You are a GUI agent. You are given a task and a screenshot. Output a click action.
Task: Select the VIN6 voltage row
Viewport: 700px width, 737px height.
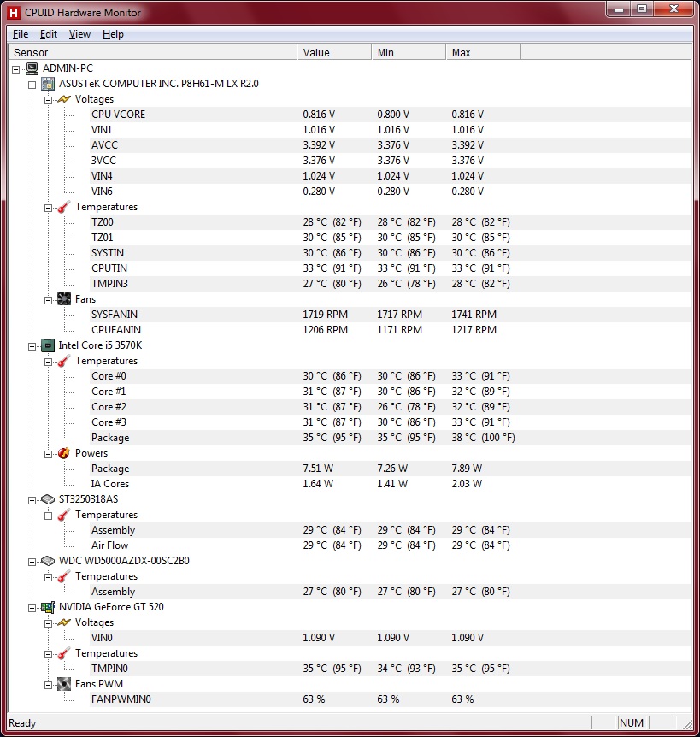pos(390,192)
